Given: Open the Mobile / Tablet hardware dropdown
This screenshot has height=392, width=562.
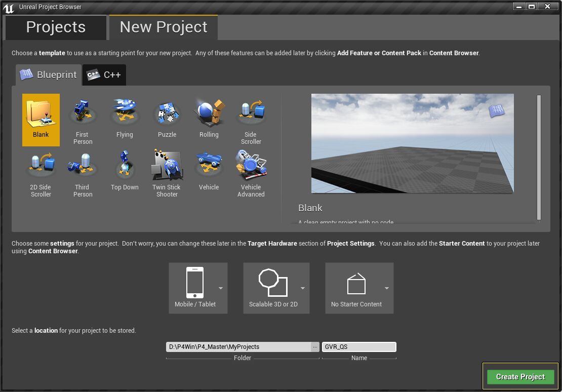Looking at the screenshot, I should pos(220,288).
